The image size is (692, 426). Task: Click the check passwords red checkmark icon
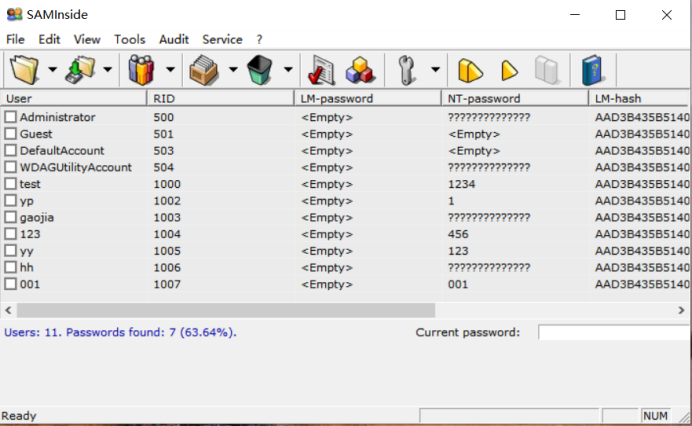coord(322,70)
